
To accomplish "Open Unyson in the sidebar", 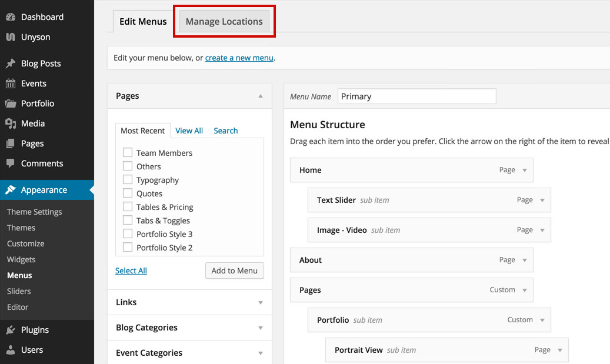I will [x=35, y=37].
